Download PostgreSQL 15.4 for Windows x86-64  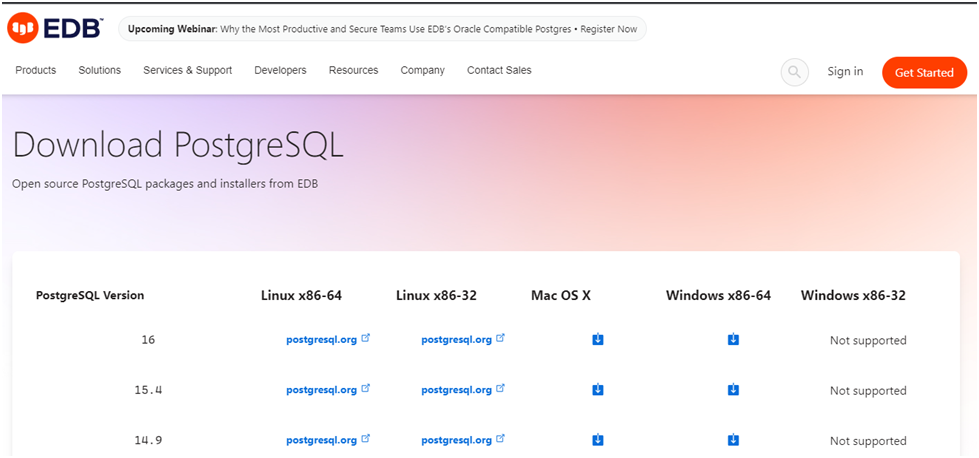[x=733, y=390]
